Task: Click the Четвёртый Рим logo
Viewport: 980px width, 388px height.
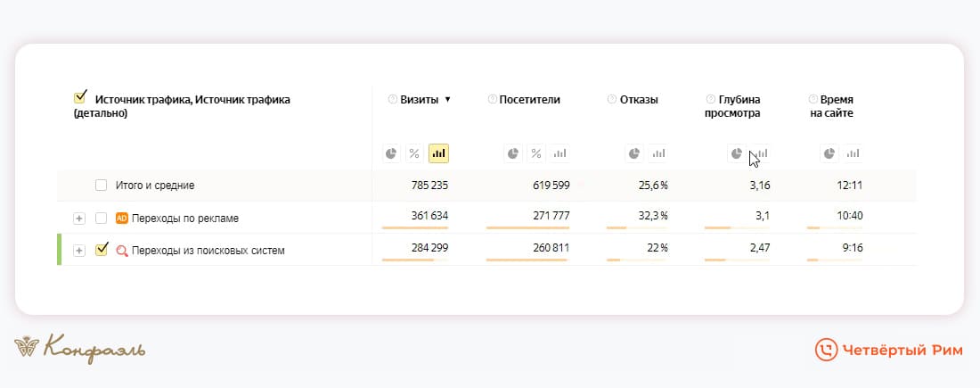Action: point(888,351)
